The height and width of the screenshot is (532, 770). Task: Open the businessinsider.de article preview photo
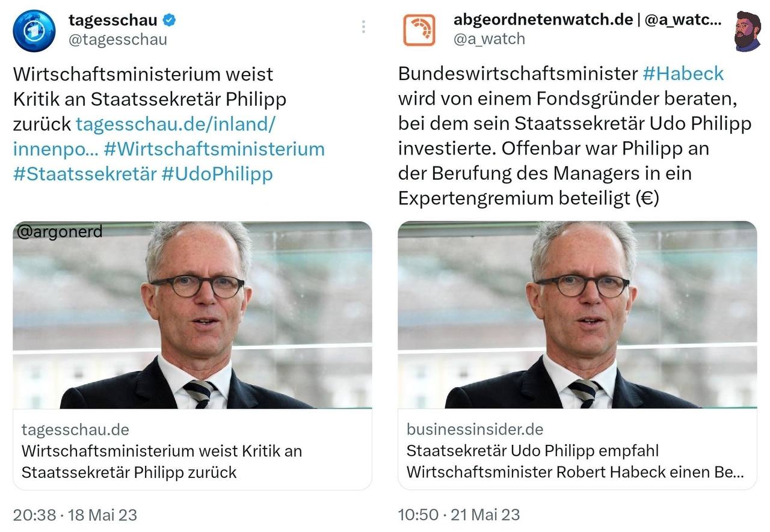[577, 315]
